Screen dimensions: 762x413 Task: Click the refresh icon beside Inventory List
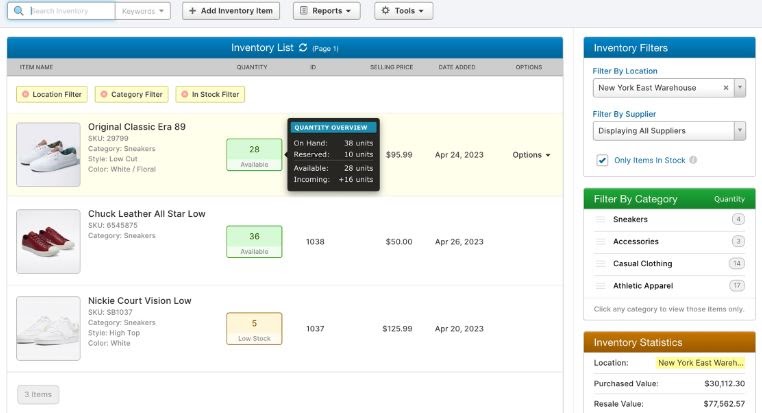pos(302,48)
